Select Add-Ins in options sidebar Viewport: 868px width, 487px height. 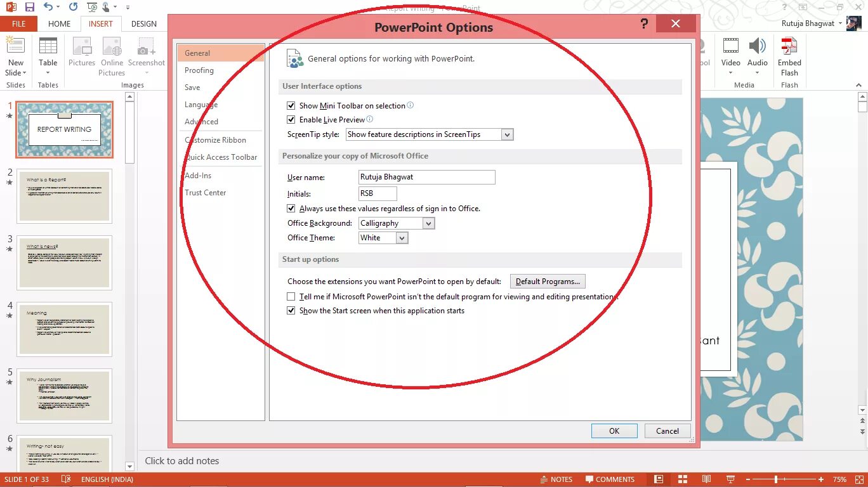(x=198, y=176)
